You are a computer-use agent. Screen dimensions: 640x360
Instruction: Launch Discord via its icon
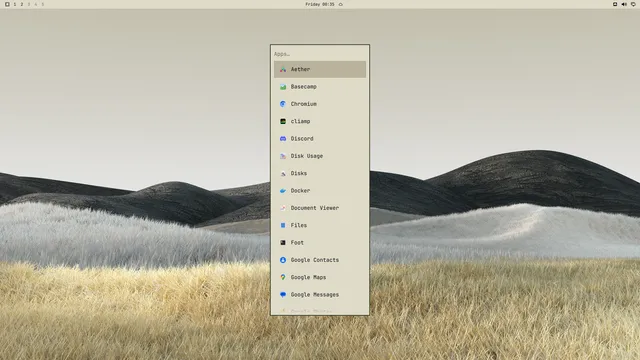(x=283, y=139)
